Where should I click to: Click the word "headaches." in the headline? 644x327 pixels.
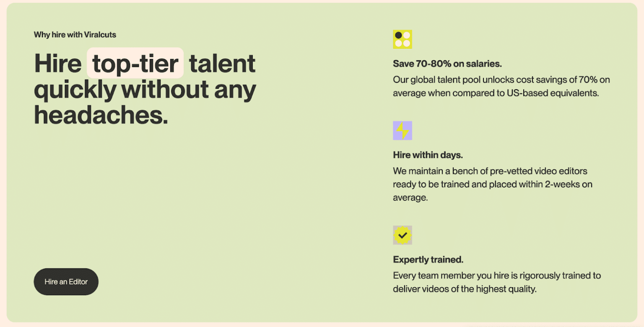tap(101, 115)
